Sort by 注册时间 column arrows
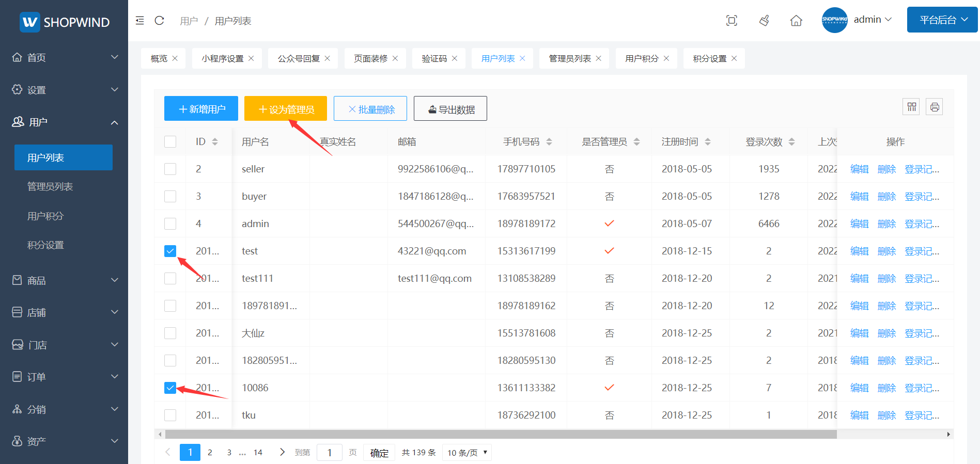This screenshot has height=464, width=980. [708, 142]
